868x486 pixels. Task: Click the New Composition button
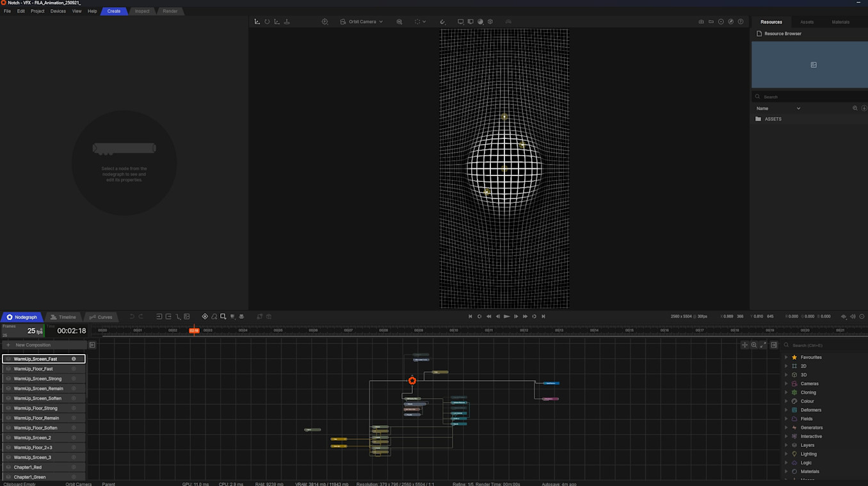[x=33, y=345]
